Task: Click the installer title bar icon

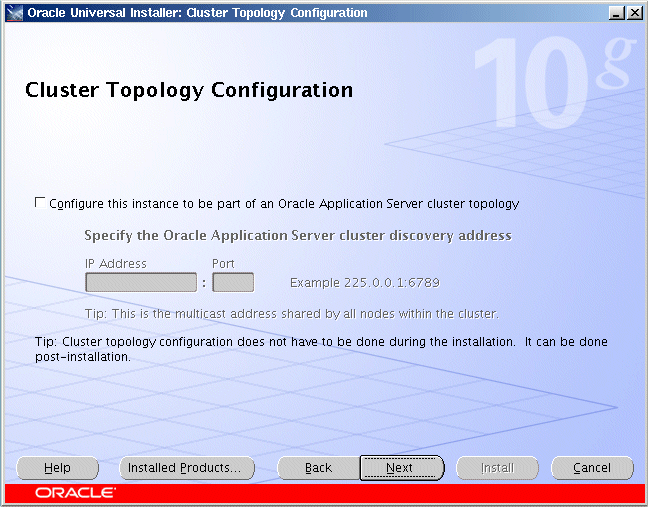Action: pyautogui.click(x=14, y=13)
